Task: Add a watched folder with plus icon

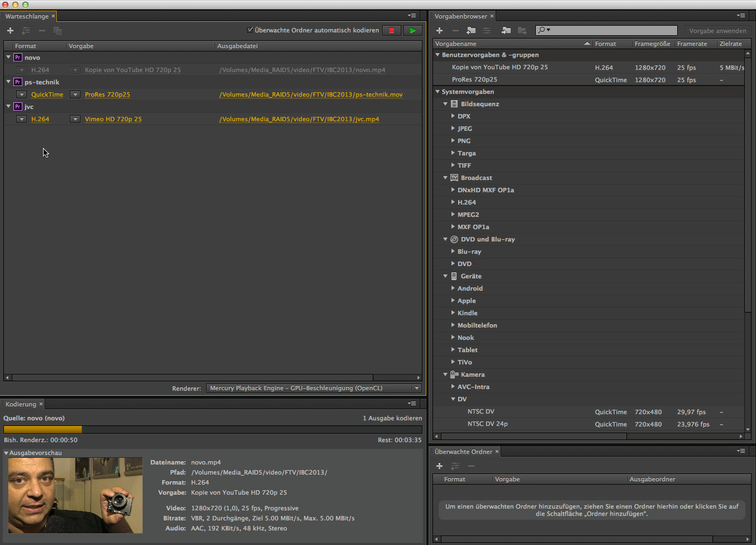Action: pos(439,466)
